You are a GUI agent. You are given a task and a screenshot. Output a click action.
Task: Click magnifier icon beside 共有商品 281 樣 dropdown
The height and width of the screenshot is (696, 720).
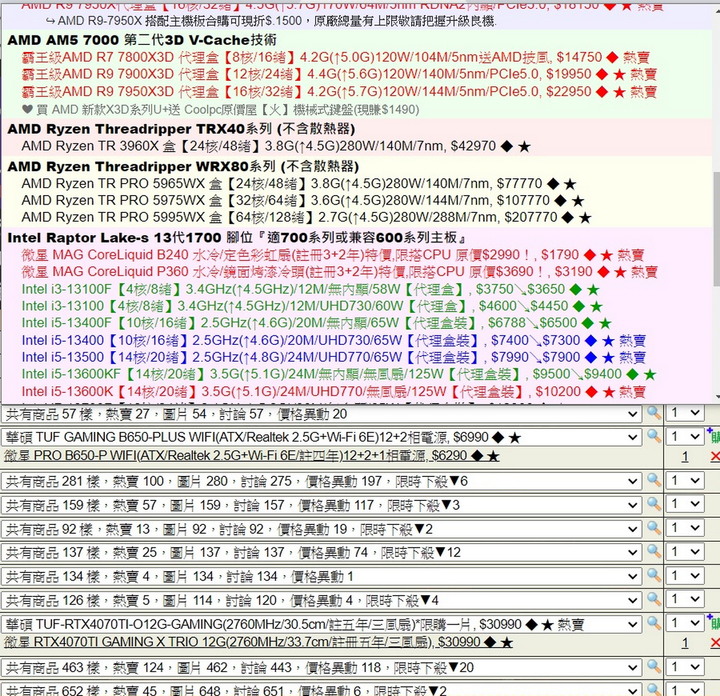[x=653, y=480]
